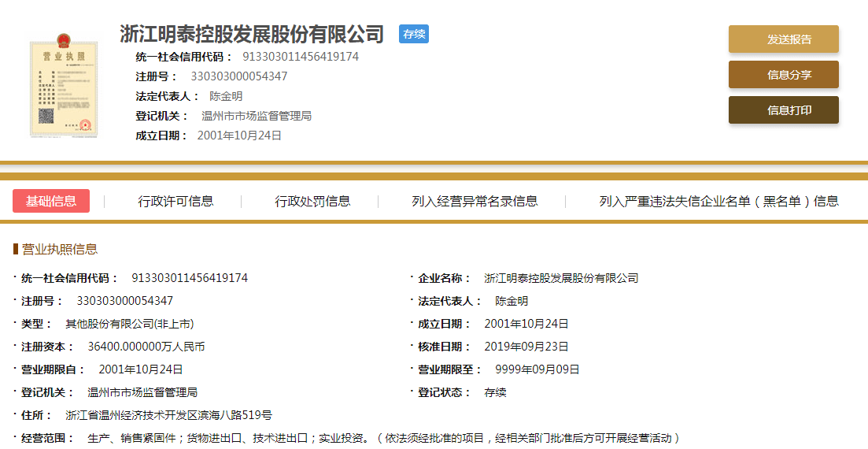
Task: Click the 信息打印 button
Action: 783,110
